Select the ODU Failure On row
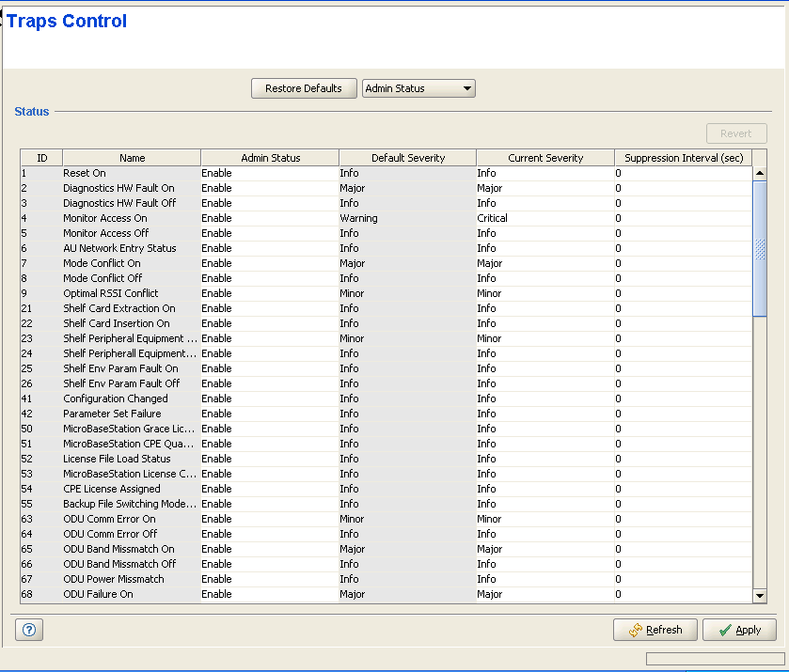Image resolution: width=789 pixels, height=672 pixels. 131,594
